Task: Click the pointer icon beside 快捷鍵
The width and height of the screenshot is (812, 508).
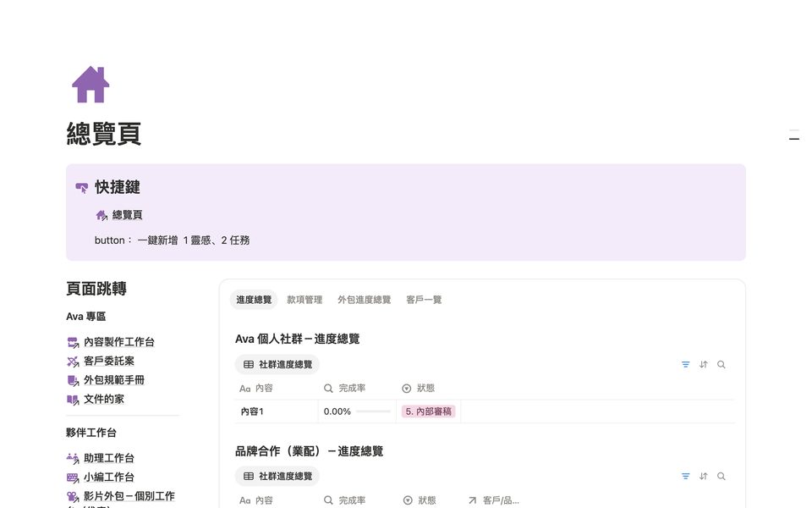Action: pyautogui.click(x=81, y=188)
